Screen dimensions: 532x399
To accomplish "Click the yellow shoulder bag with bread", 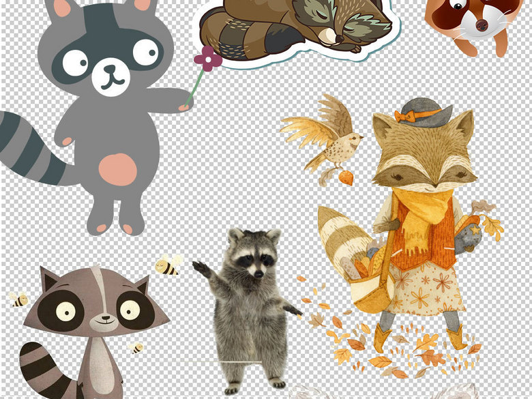I will (372, 286).
